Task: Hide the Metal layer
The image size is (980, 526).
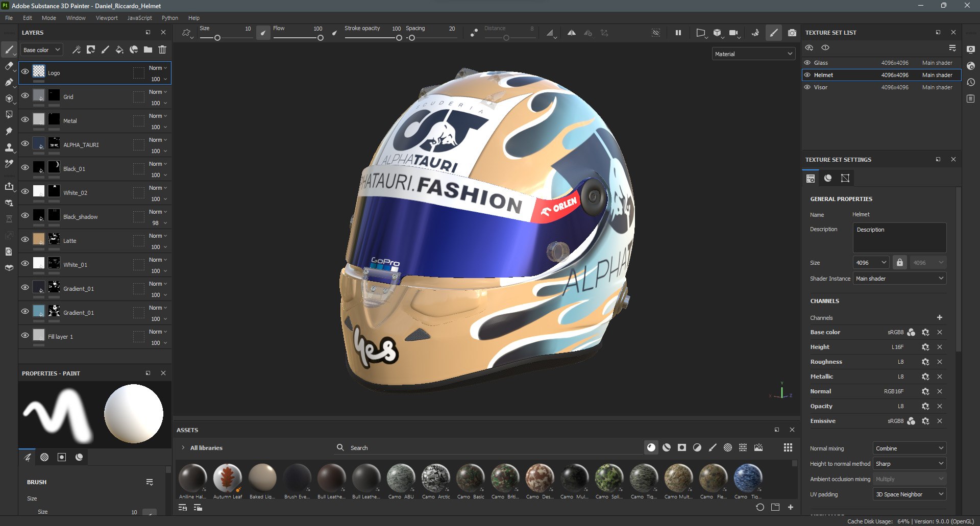Action: 25,119
